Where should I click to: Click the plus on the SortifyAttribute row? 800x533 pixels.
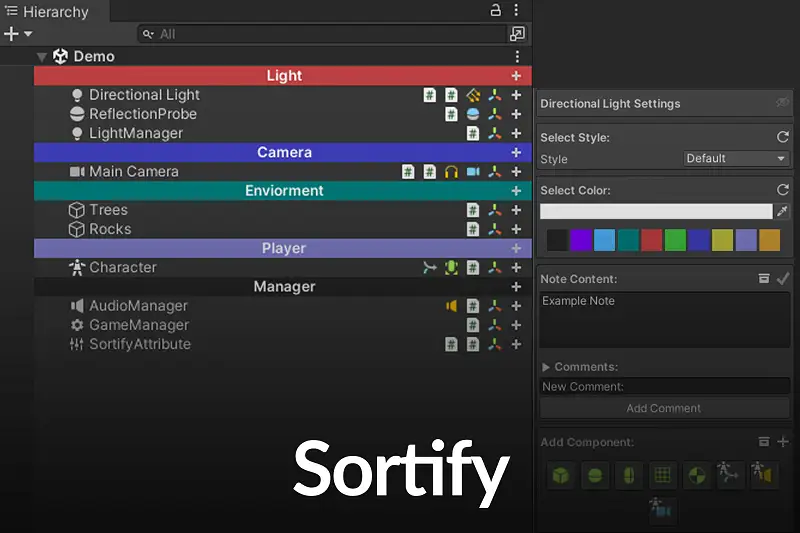[516, 344]
